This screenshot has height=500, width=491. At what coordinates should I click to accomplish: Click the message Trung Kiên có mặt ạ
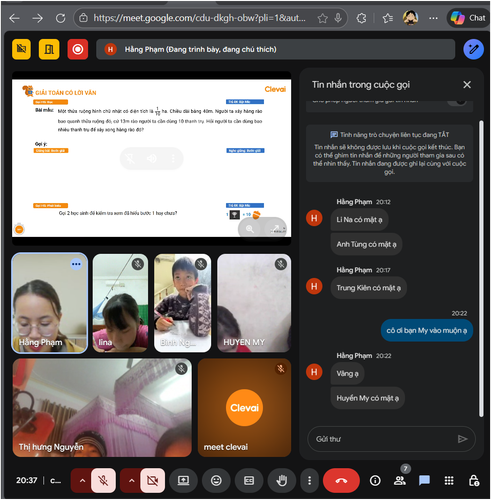coord(368,288)
